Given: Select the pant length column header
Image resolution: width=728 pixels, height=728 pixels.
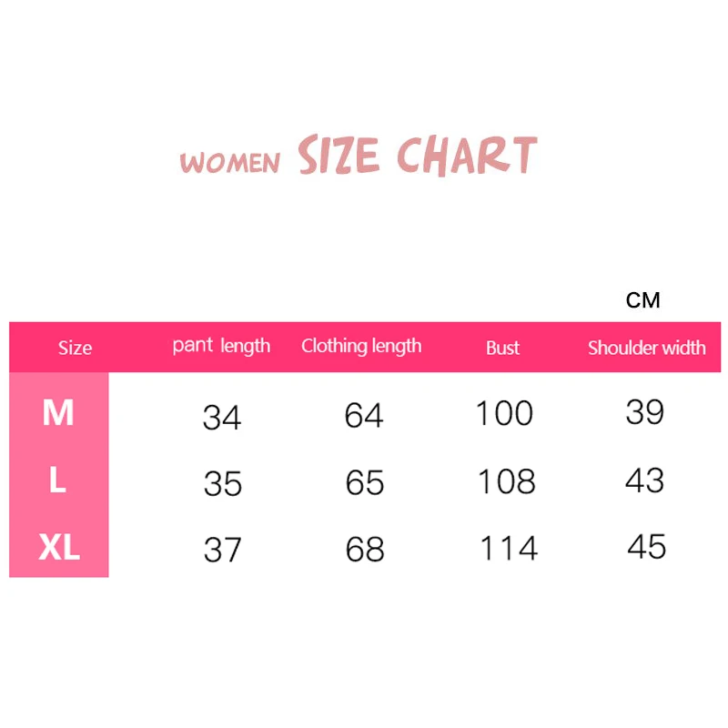Looking at the screenshot, I should click(221, 346).
